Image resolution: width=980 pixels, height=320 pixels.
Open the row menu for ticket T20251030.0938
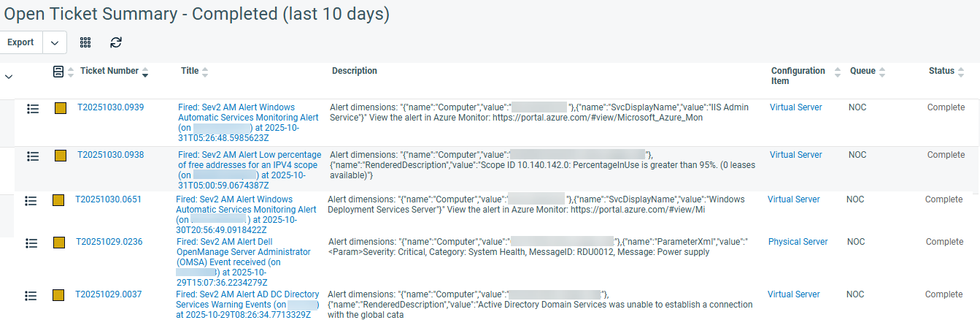pyautogui.click(x=32, y=156)
